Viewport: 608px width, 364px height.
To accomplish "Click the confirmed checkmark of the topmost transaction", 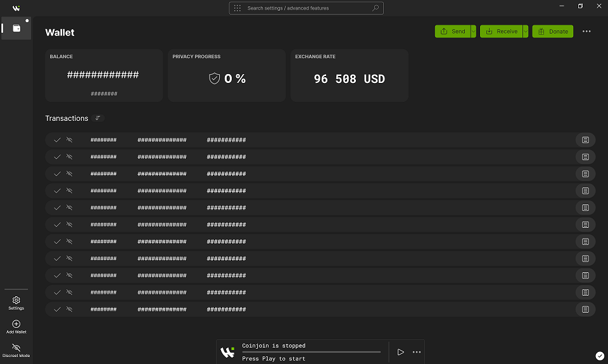I will click(x=57, y=140).
